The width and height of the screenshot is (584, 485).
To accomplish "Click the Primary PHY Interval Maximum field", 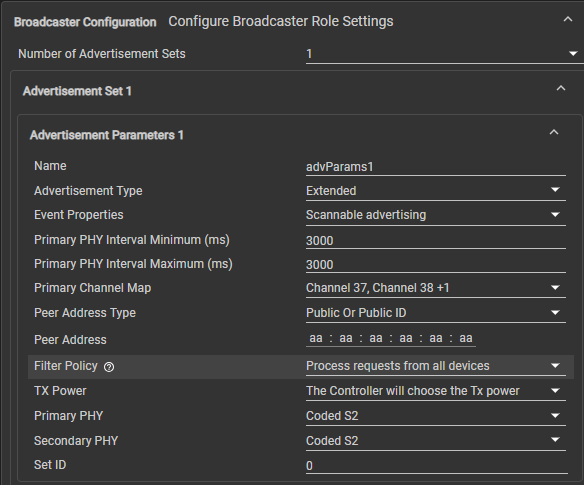I will coord(436,265).
